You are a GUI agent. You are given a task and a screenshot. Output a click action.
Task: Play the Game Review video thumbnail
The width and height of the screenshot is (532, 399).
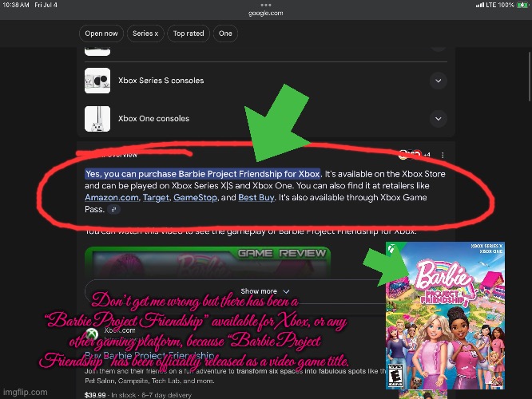pos(208,263)
